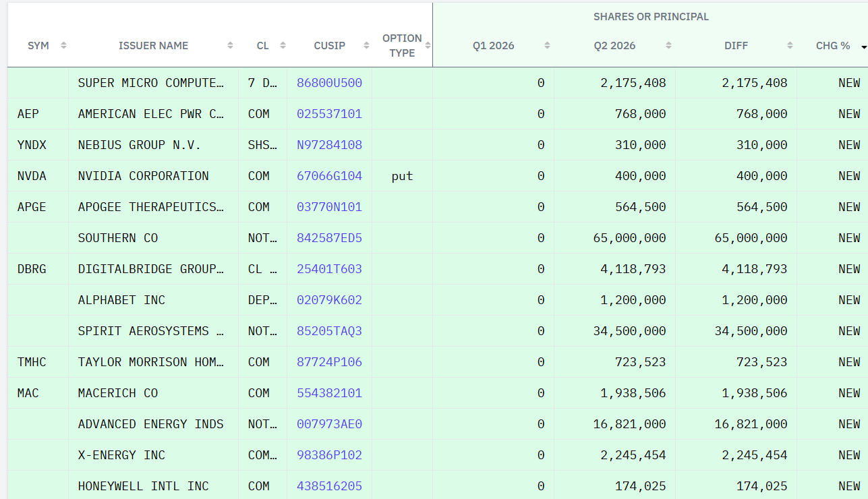Screen dimensions: 868x499
Task: Click NEBIUS GROUP N.V. issuer name
Action: 140,145
